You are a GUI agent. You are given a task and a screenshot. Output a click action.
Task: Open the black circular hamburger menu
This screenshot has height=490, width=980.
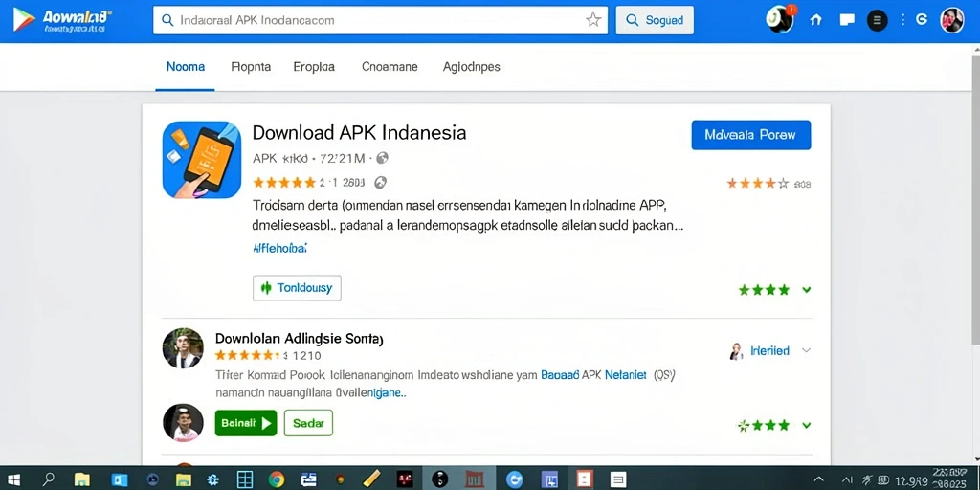coord(877,21)
